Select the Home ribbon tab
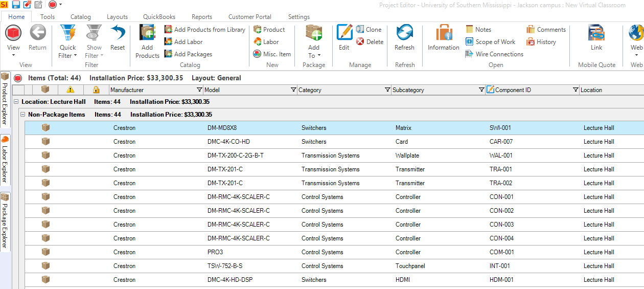 (x=16, y=17)
